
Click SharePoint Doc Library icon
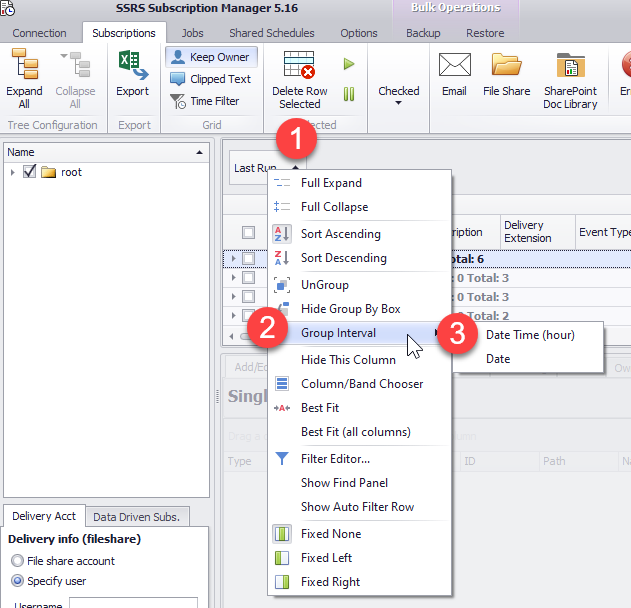pyautogui.click(x=571, y=64)
